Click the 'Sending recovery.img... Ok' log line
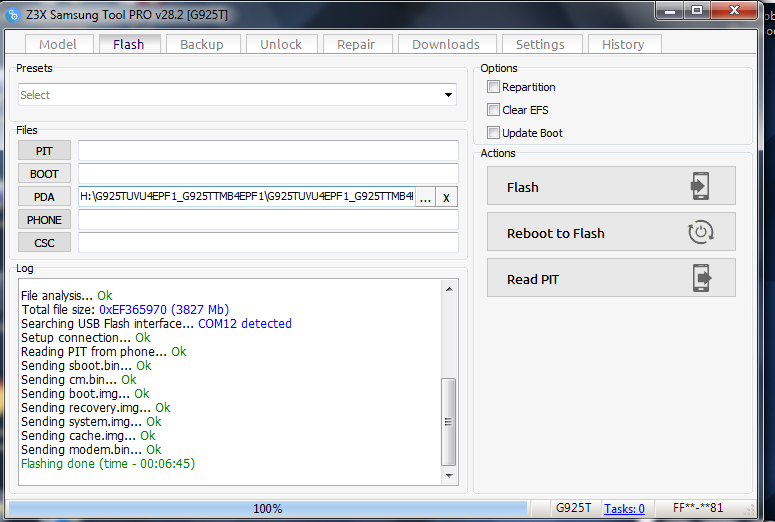 (x=96, y=408)
